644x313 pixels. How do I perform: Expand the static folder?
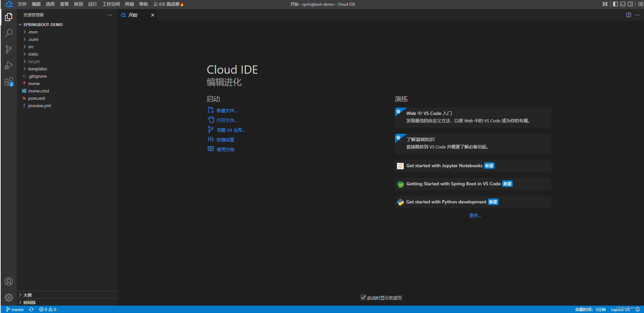[x=67, y=54]
